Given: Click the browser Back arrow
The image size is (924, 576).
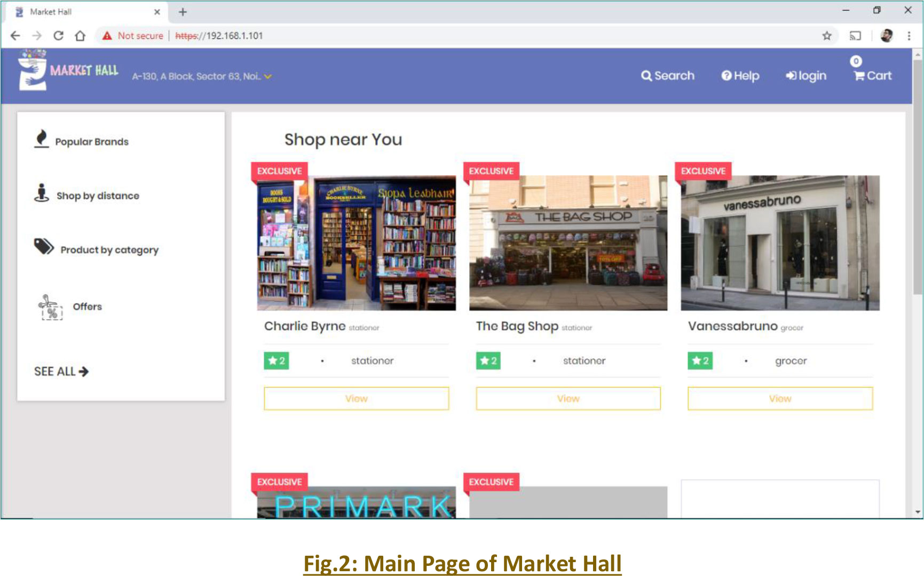Looking at the screenshot, I should tap(15, 36).
